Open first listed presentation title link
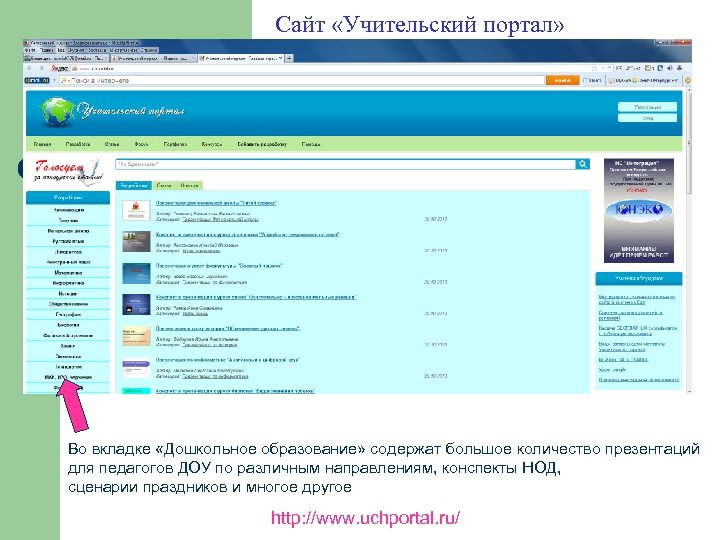 (x=216, y=203)
